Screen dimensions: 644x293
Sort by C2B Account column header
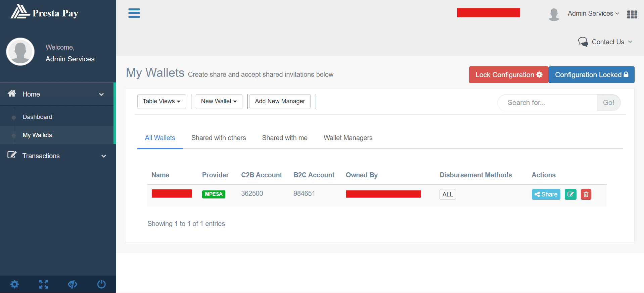click(x=262, y=175)
